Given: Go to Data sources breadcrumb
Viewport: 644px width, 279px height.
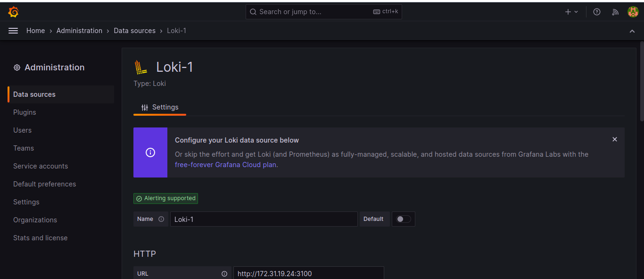Looking at the screenshot, I should (x=134, y=31).
